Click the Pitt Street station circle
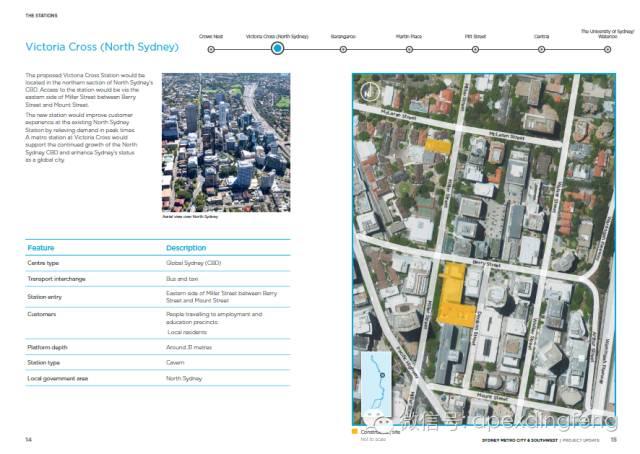The width and height of the screenshot is (640, 454). (475, 47)
